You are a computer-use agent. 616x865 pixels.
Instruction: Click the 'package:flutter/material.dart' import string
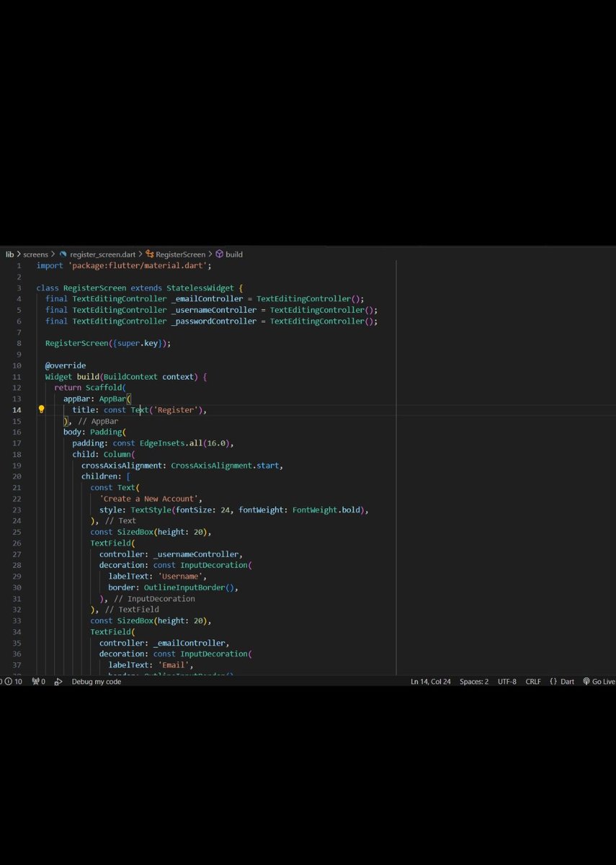tap(138, 265)
